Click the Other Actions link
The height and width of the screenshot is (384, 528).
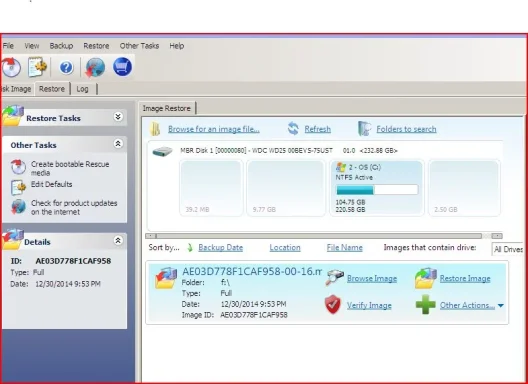467,306
